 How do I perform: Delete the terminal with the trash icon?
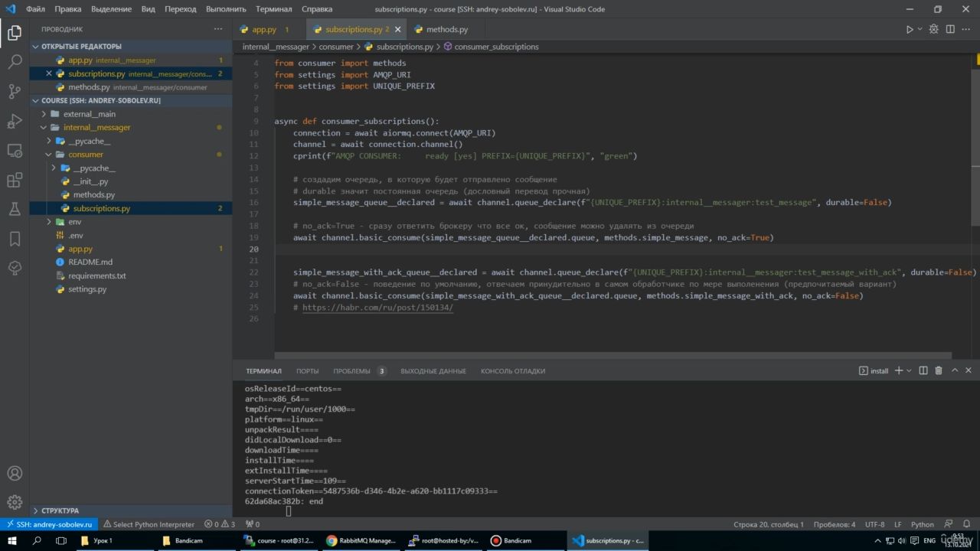point(939,370)
